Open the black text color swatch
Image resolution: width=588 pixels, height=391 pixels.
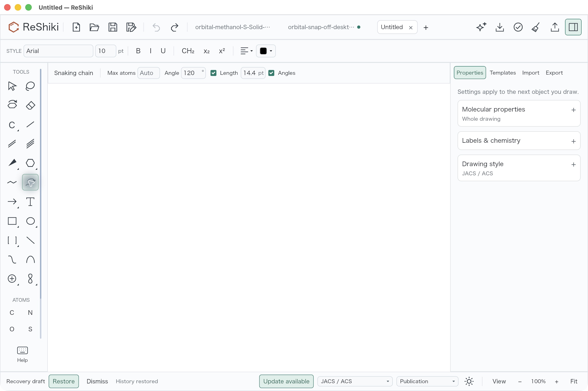coord(266,51)
